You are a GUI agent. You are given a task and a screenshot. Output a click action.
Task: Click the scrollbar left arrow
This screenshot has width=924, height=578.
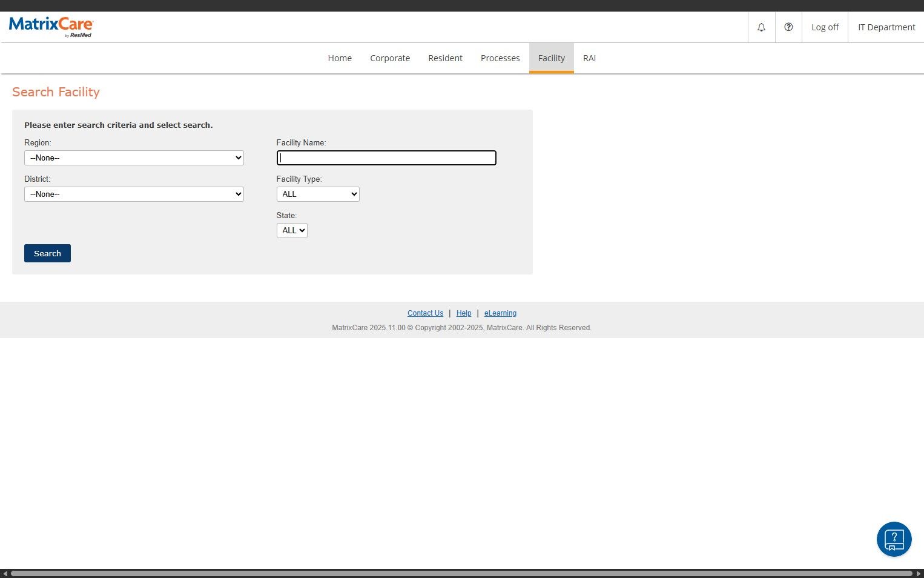[5, 573]
